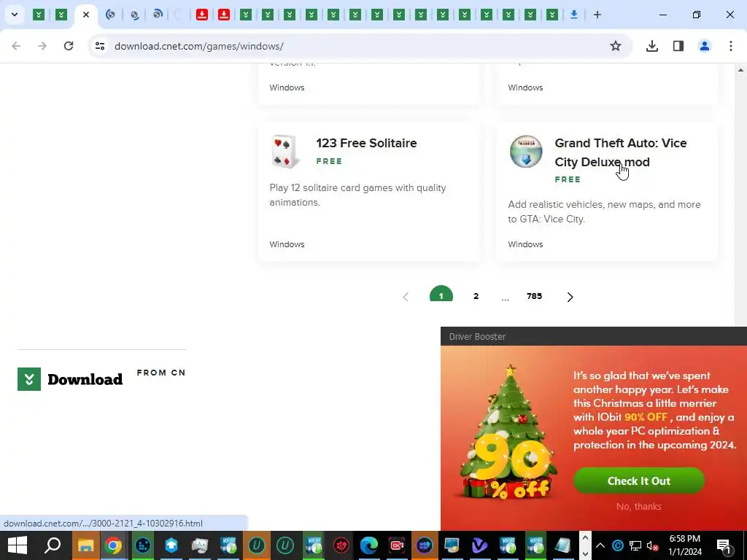Click the Download logo in footer

[70, 379]
